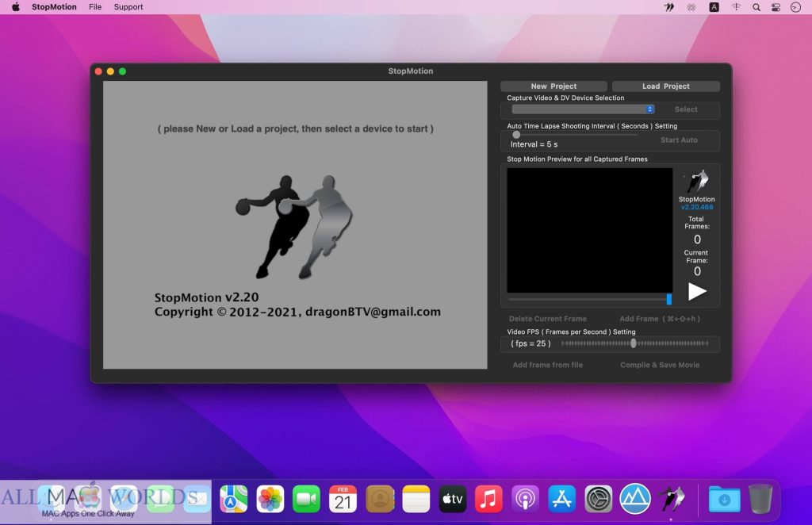Click the menu bar clock-like icon at far right
This screenshot has height=525, width=812.
(x=795, y=7)
